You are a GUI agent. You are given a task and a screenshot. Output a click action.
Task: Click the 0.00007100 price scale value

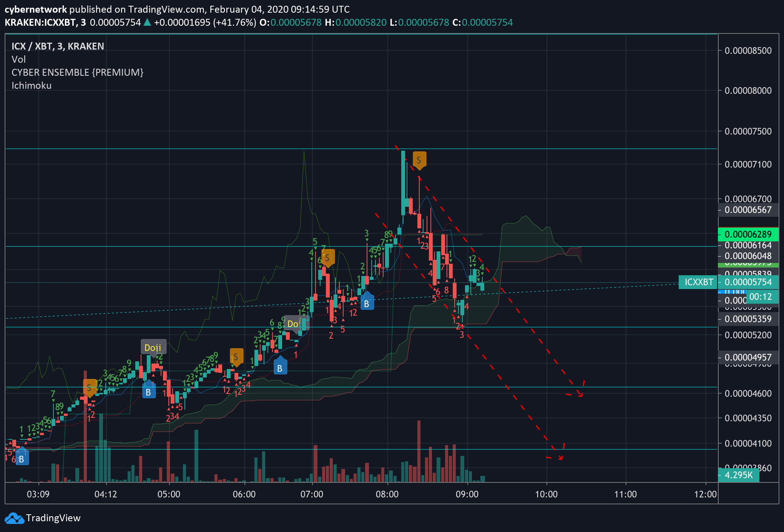pos(748,165)
